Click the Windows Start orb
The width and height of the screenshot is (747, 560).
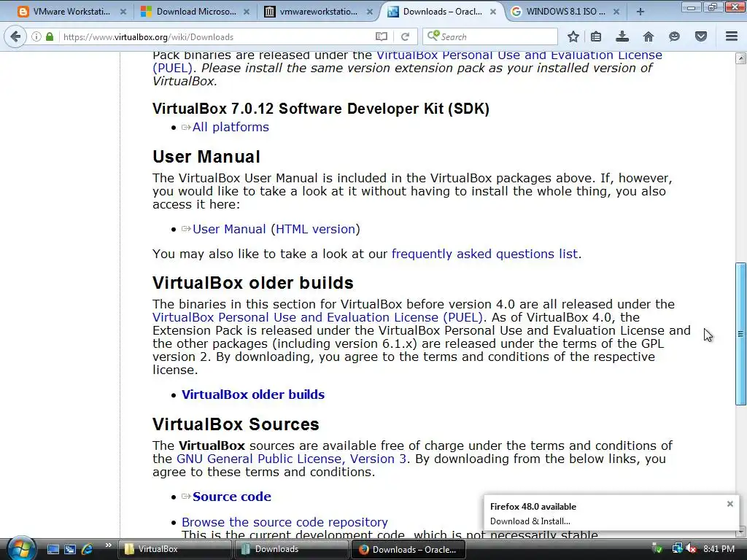tap(21, 549)
